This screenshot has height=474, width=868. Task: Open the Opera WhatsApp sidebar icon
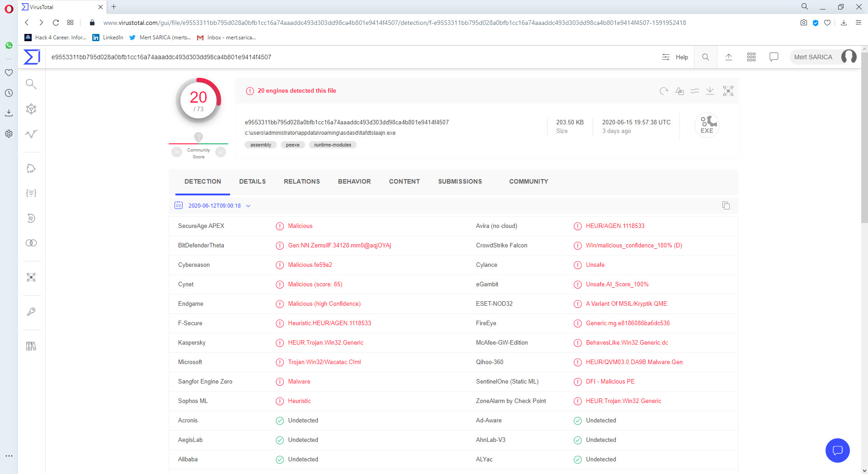pos(9,45)
